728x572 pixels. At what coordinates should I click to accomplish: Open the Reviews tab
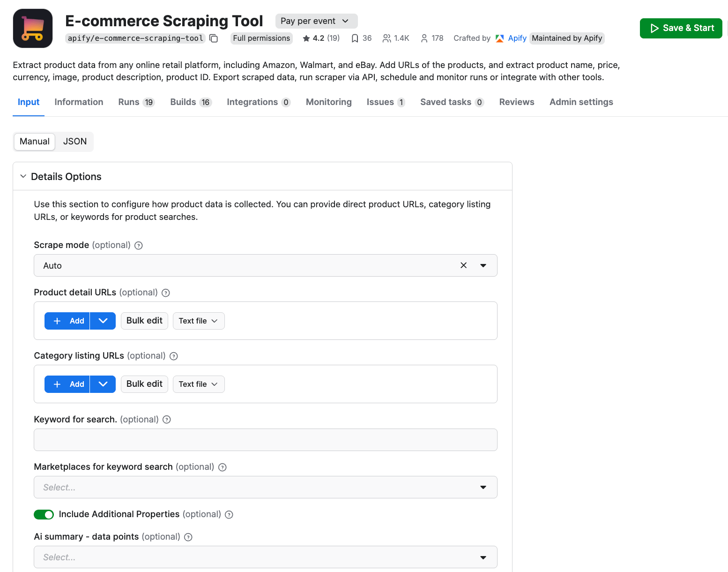[516, 102]
